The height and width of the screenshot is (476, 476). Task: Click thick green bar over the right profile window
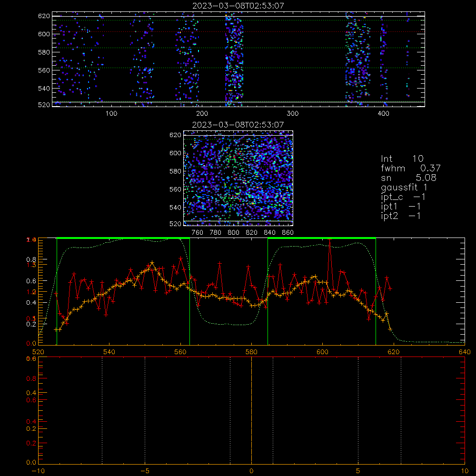click(x=322, y=238)
